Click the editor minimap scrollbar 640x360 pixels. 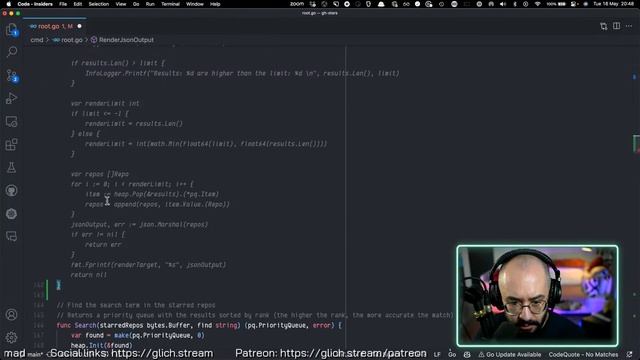(x=635, y=196)
